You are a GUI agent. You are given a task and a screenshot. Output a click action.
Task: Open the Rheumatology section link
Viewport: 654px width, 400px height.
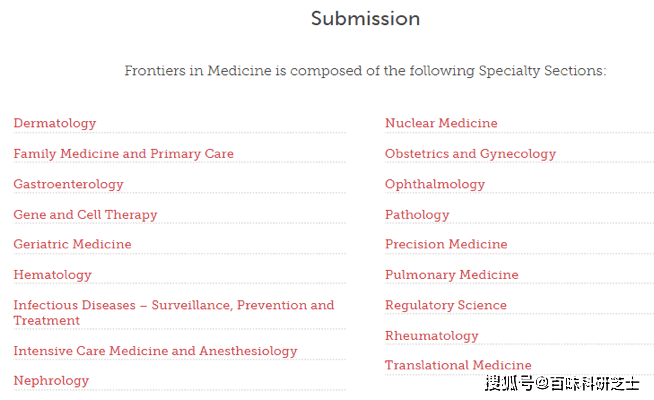point(432,336)
